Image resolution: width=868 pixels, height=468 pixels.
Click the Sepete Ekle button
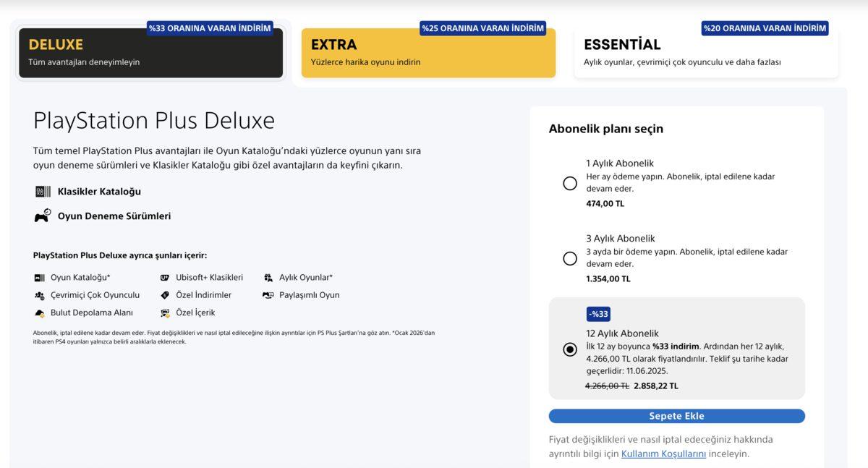[x=677, y=416]
